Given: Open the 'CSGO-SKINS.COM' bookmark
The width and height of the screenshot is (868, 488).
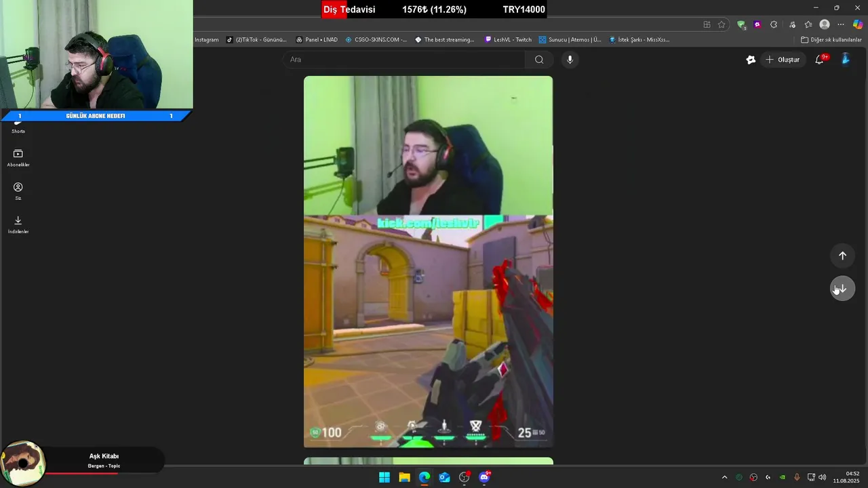Looking at the screenshot, I should [376, 40].
